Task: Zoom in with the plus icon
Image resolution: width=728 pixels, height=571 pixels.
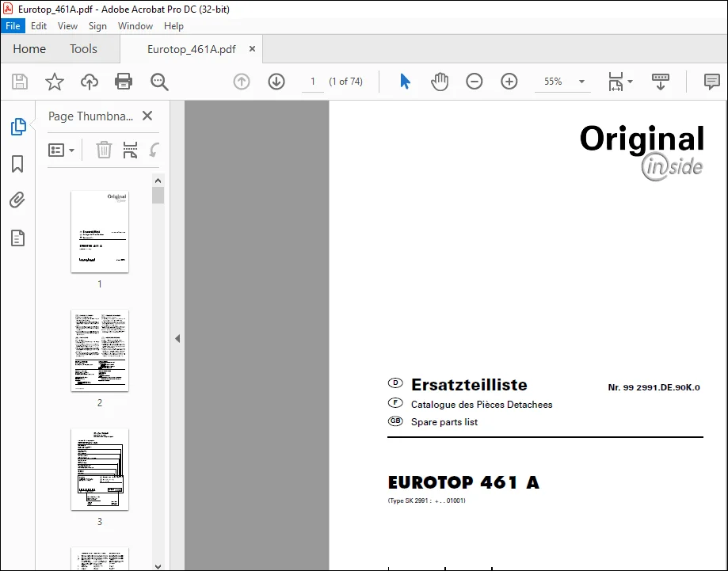Action: [x=509, y=82]
